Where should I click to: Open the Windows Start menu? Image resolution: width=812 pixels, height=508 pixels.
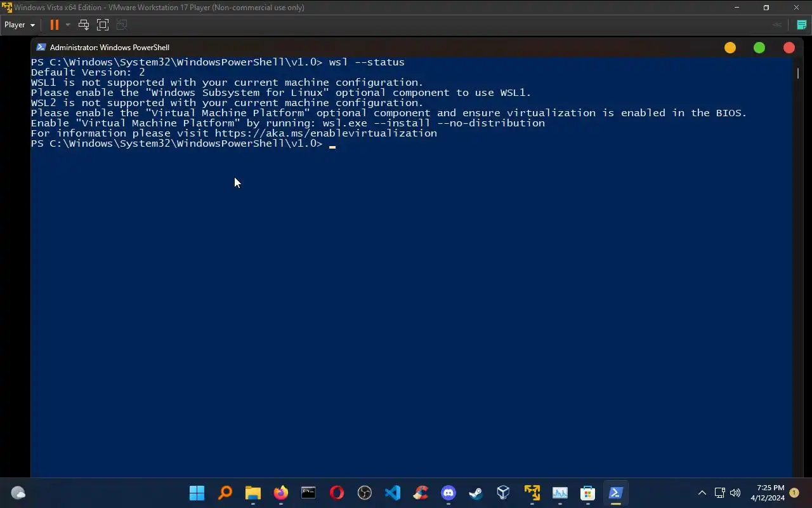pos(197,493)
